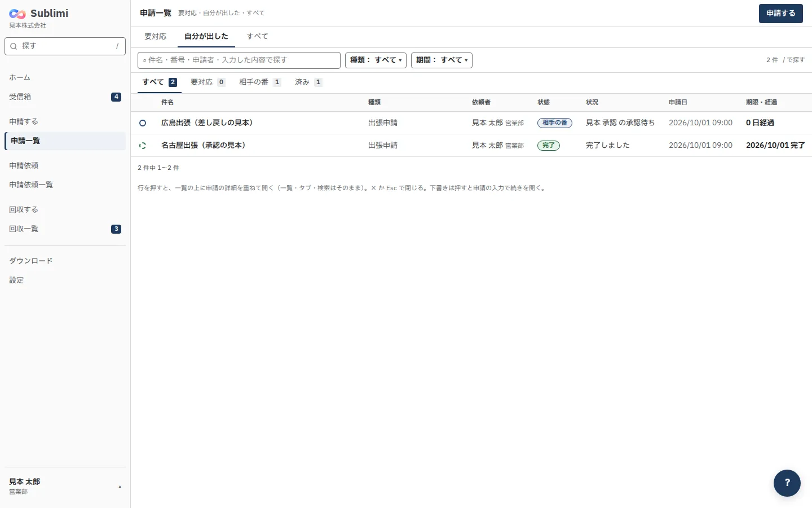
Task: Click the 申請する button at top right
Action: (781, 14)
